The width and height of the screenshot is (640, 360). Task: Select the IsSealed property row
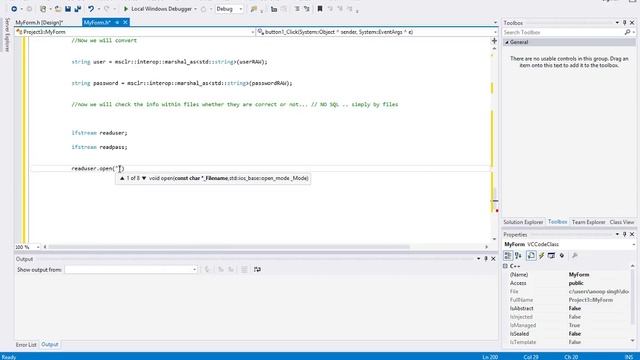(x=567, y=334)
